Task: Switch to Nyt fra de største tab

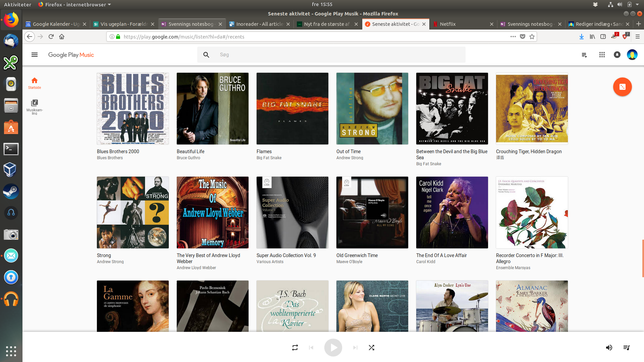Action: [x=327, y=24]
